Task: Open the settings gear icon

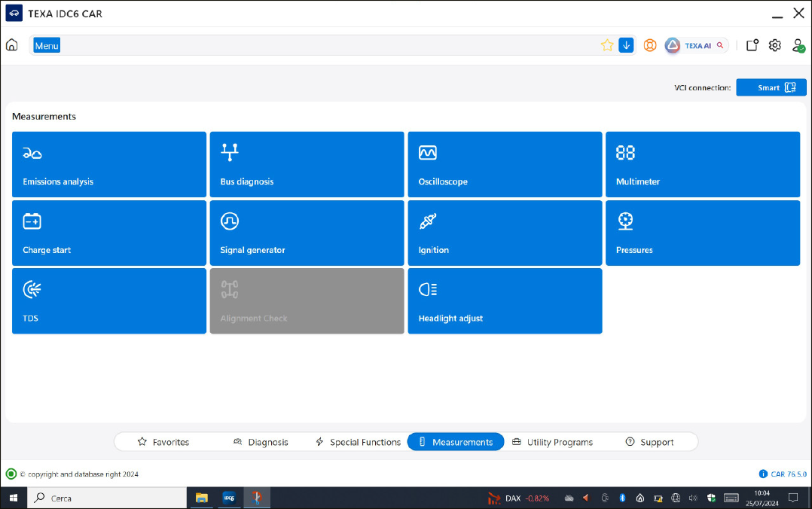Action: pos(774,45)
